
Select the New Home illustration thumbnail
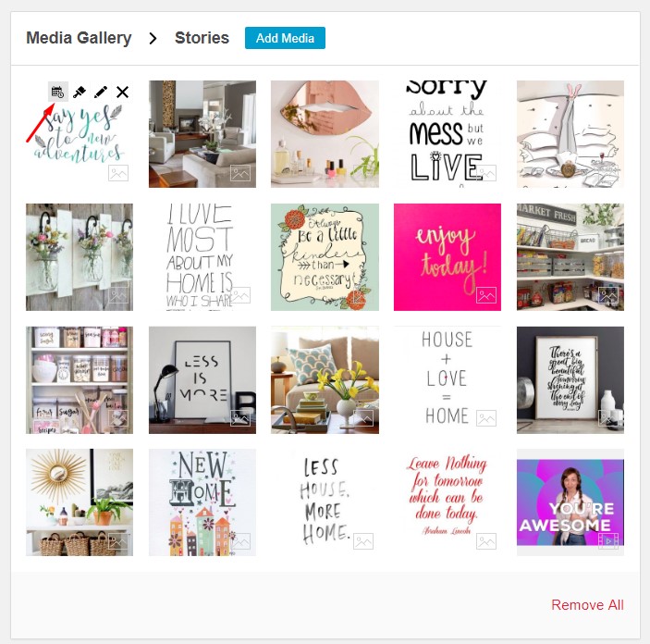(x=202, y=502)
